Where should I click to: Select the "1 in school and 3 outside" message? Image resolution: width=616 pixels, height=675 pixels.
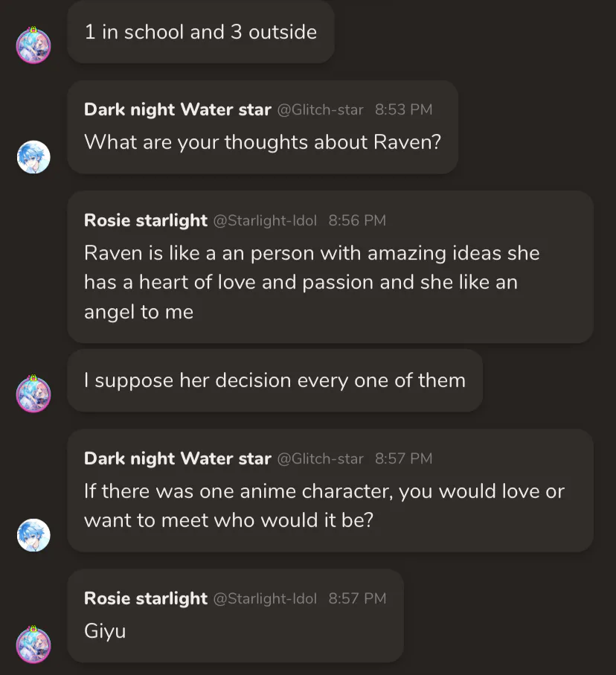click(201, 32)
